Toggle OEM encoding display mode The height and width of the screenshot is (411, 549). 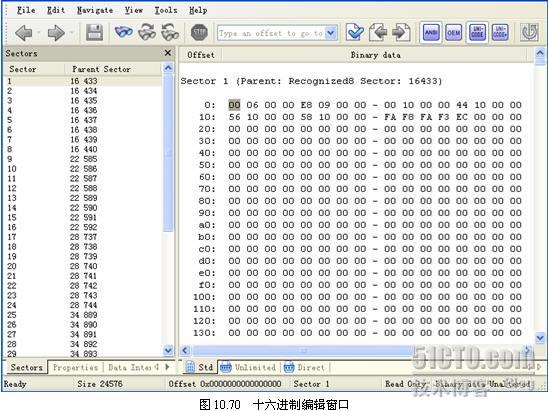click(454, 33)
